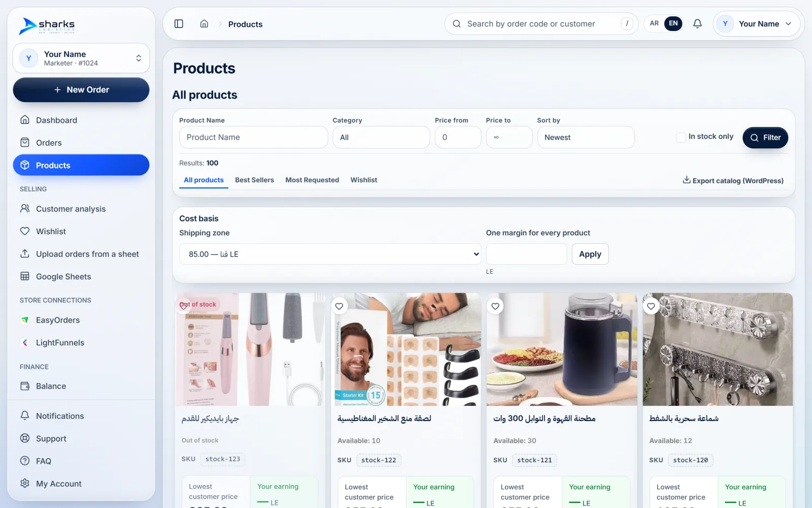Open Wishlist in sidebar

pyautogui.click(x=81, y=231)
